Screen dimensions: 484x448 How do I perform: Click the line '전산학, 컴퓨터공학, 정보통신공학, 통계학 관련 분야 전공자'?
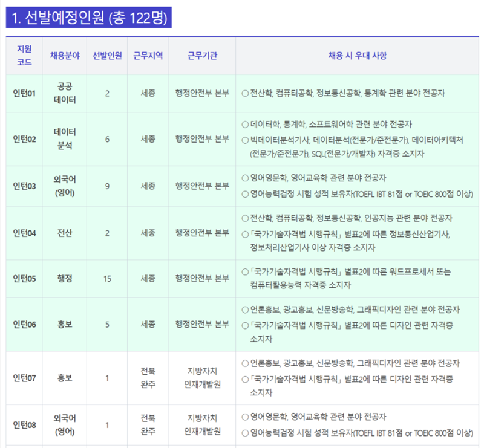point(344,93)
